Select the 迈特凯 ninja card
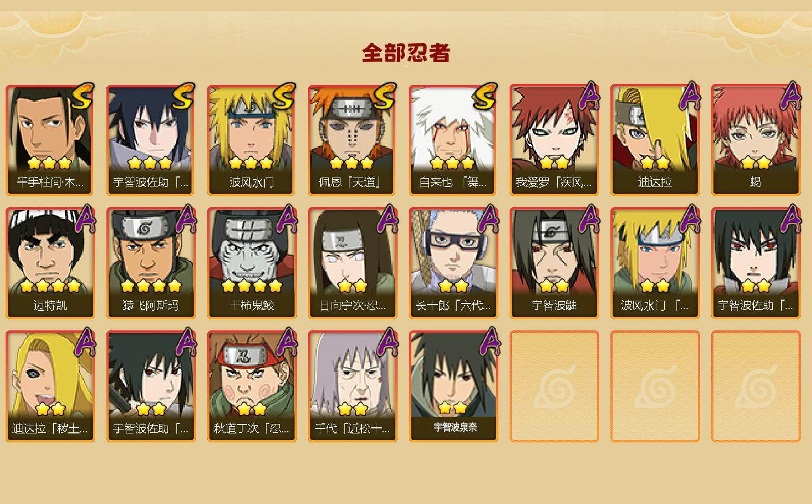This screenshot has width=812, height=504. point(50,263)
